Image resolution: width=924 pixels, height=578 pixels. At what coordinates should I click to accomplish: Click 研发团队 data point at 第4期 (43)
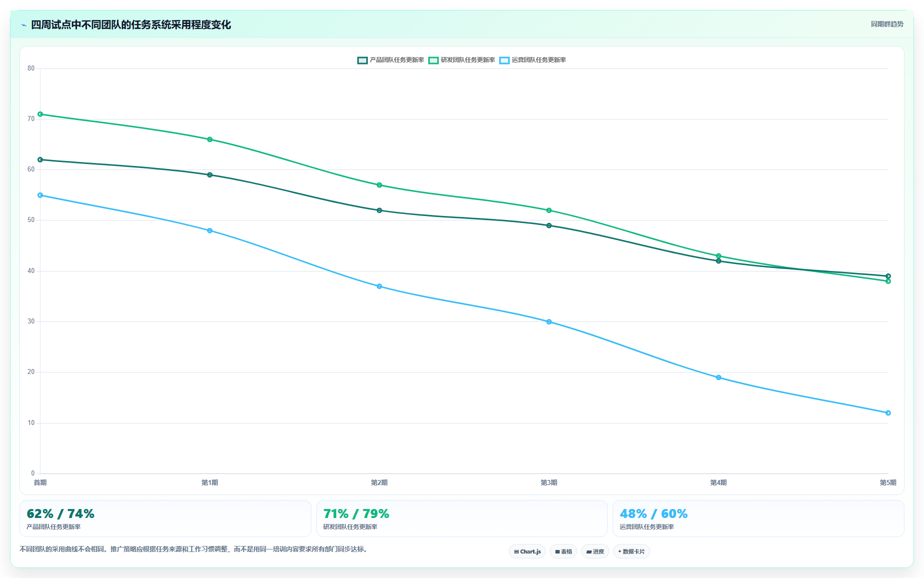click(x=719, y=256)
